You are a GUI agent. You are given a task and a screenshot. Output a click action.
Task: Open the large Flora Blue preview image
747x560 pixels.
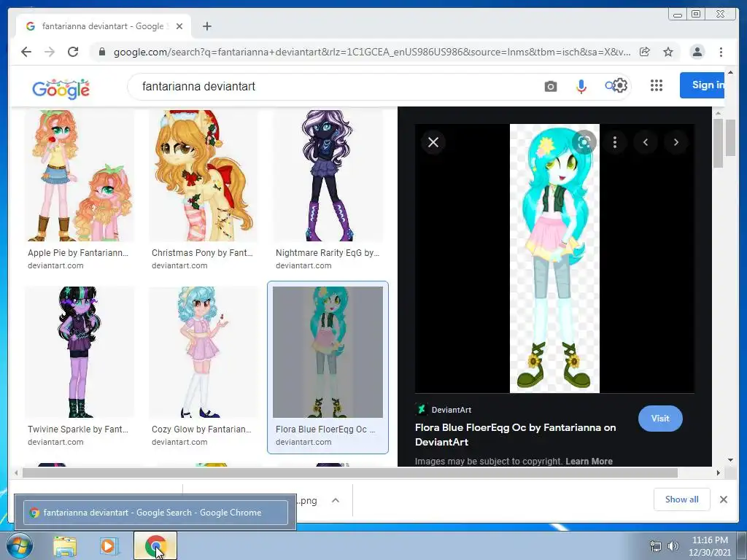pyautogui.click(x=554, y=259)
